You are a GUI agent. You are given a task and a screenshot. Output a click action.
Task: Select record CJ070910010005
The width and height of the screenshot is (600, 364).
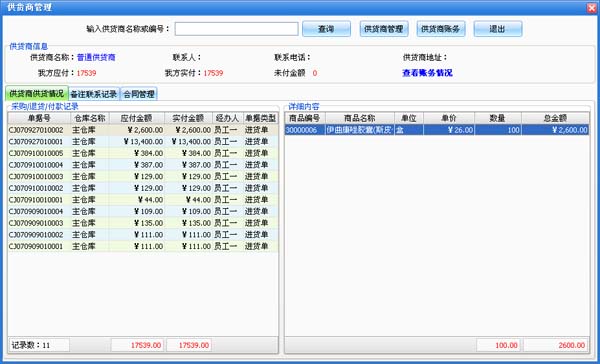(143, 153)
